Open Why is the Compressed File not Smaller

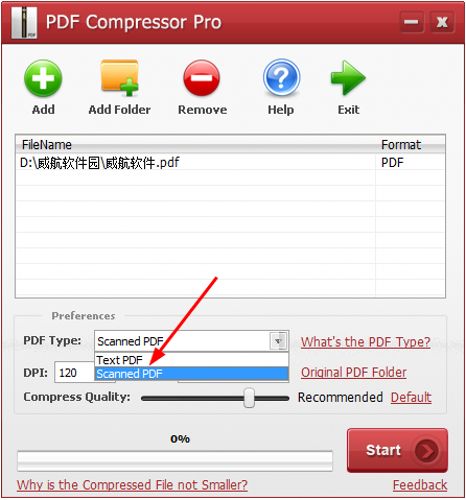(x=132, y=485)
